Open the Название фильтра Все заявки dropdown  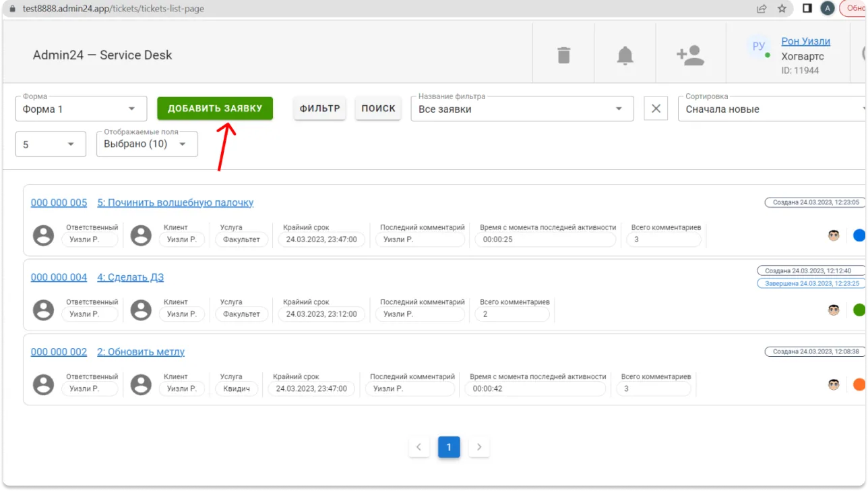[522, 109]
